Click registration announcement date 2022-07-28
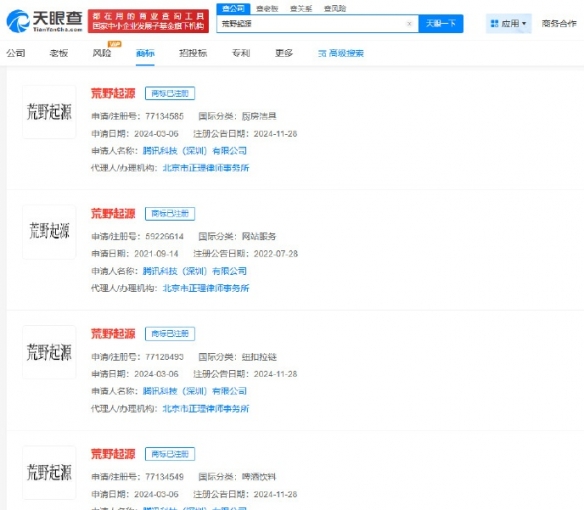 [276, 254]
